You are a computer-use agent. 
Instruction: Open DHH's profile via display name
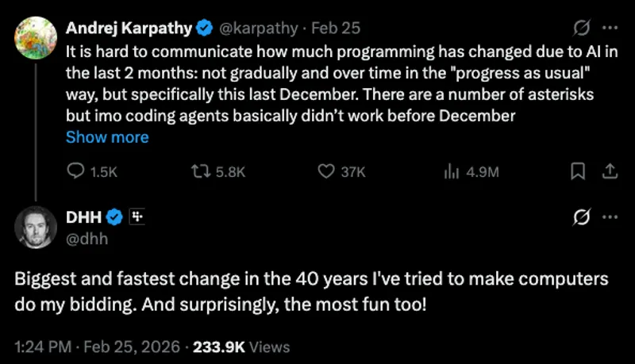[84, 216]
